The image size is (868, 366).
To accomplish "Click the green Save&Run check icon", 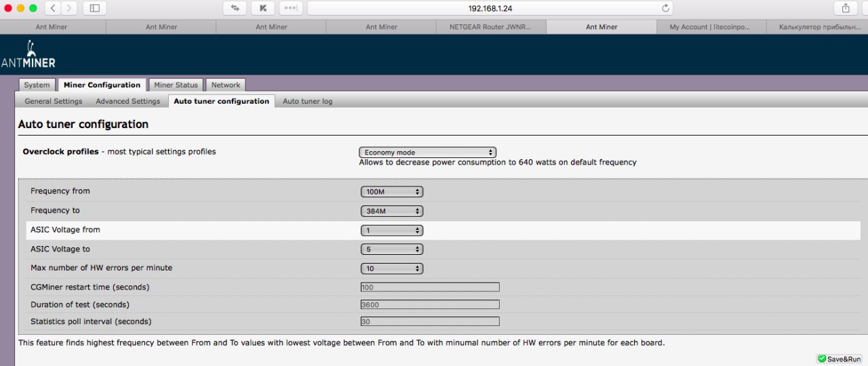I will pyautogui.click(x=822, y=359).
